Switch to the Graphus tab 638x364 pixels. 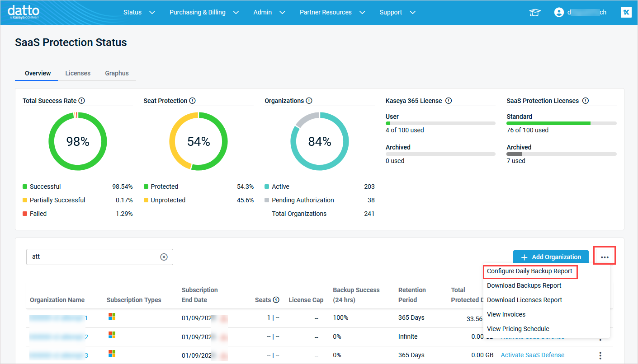(x=117, y=73)
